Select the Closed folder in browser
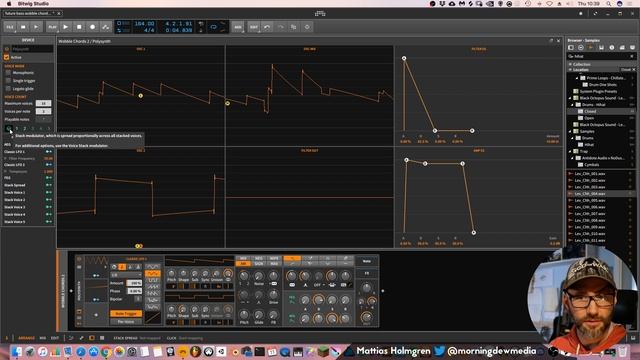This screenshot has width=640, height=360. click(600, 111)
